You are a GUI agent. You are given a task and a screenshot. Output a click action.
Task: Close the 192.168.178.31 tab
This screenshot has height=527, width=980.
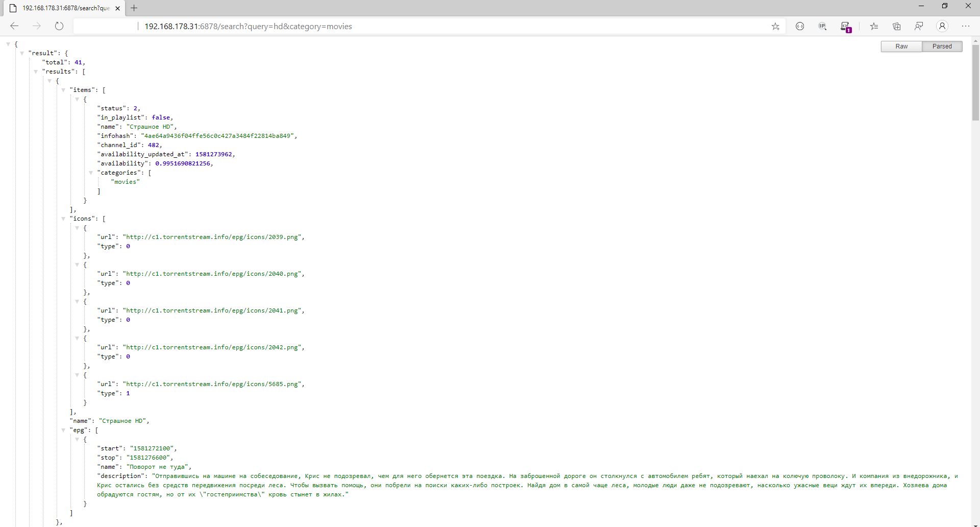(x=118, y=8)
